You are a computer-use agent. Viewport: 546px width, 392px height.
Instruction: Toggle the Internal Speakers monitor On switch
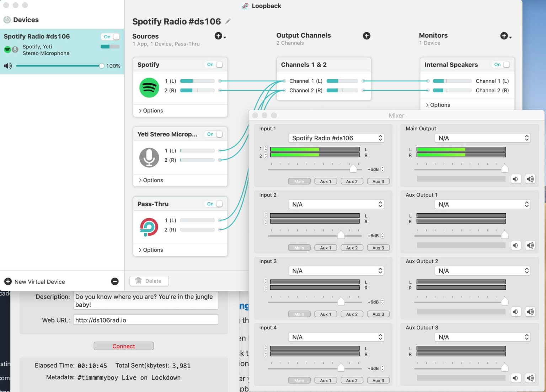(500, 64)
